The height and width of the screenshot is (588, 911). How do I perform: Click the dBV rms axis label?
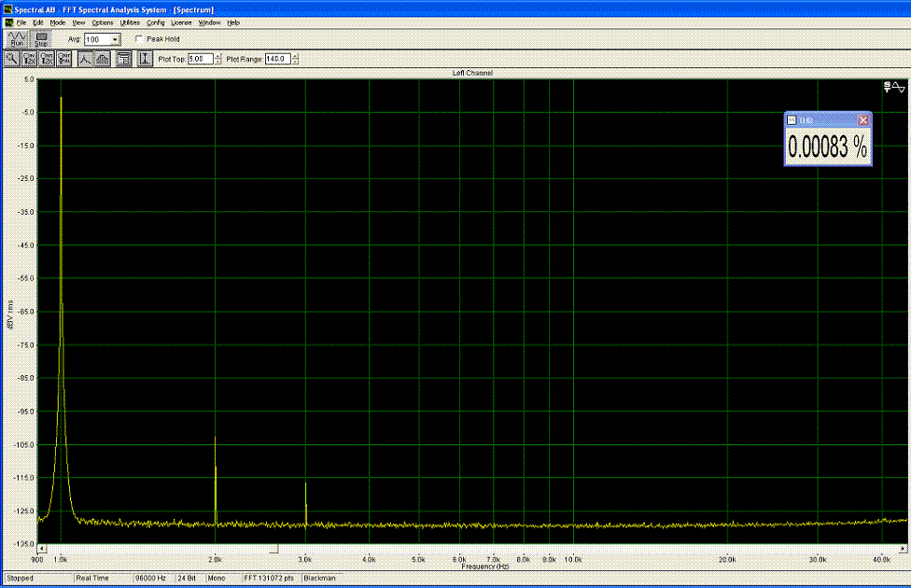click(10, 315)
